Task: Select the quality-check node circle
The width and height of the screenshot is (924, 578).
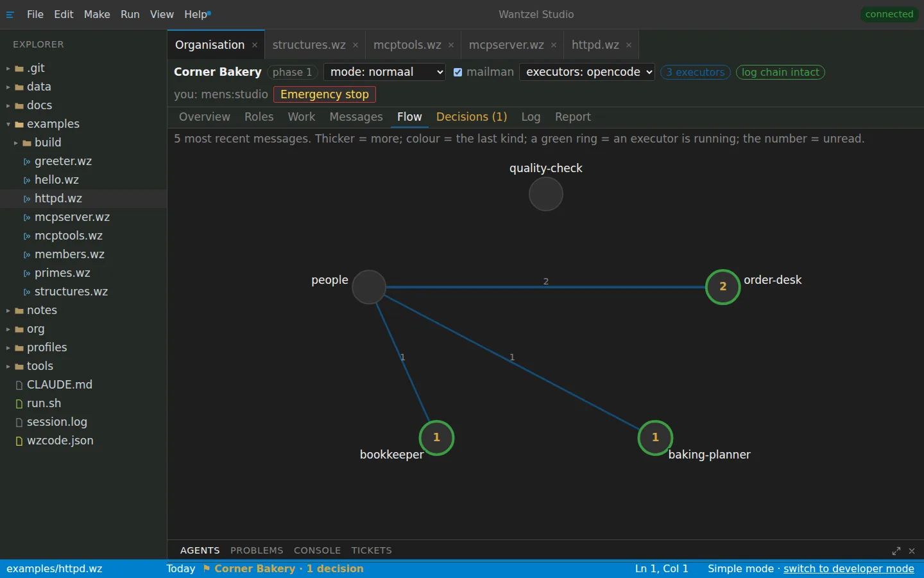Action: pos(546,194)
